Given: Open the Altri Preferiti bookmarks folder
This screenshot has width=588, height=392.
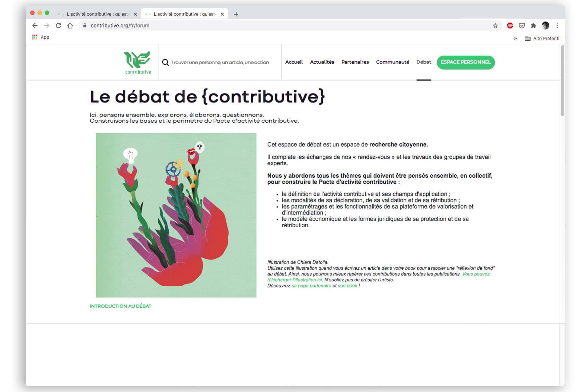Looking at the screenshot, I should click(x=542, y=38).
